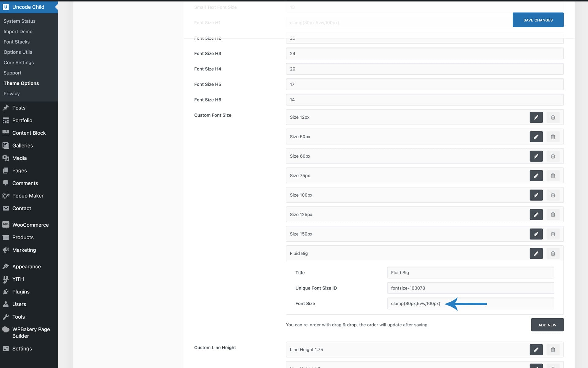
Task: Click the Title field for Fluid Big
Action: click(470, 273)
